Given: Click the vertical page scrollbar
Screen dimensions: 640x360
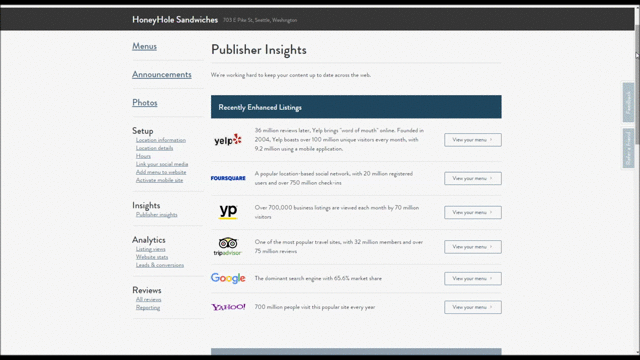Looking at the screenshot, I should point(637,180).
